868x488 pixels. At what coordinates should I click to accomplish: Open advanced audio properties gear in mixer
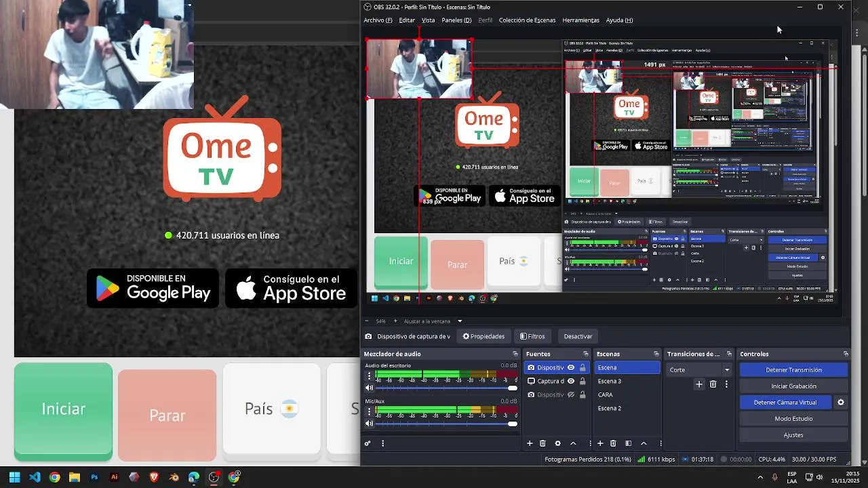point(368,443)
